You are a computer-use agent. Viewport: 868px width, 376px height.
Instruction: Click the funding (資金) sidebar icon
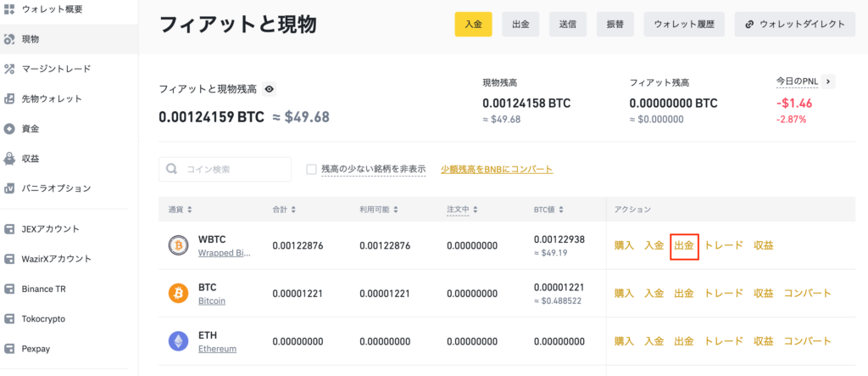(x=8, y=129)
